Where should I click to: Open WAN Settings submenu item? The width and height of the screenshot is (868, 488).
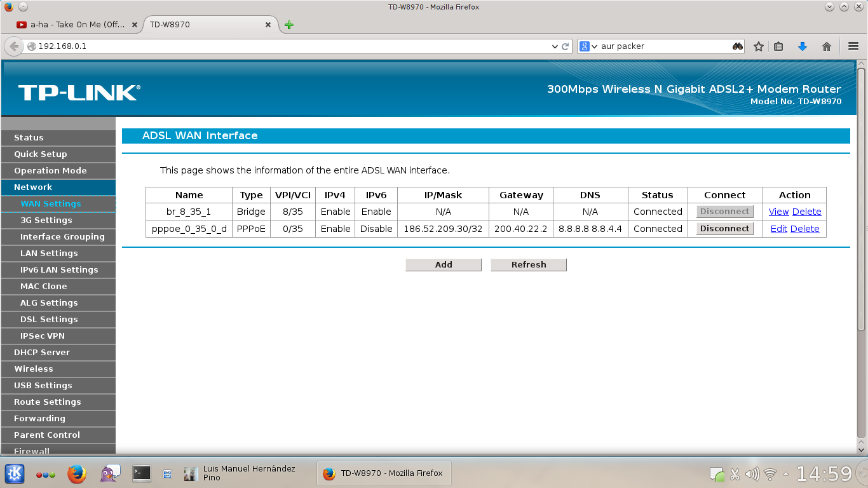58,203
